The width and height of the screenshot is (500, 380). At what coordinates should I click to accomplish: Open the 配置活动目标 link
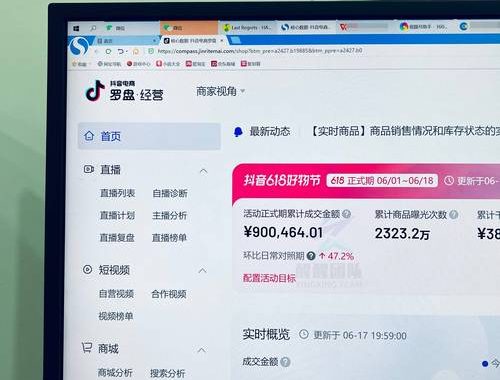(x=269, y=278)
